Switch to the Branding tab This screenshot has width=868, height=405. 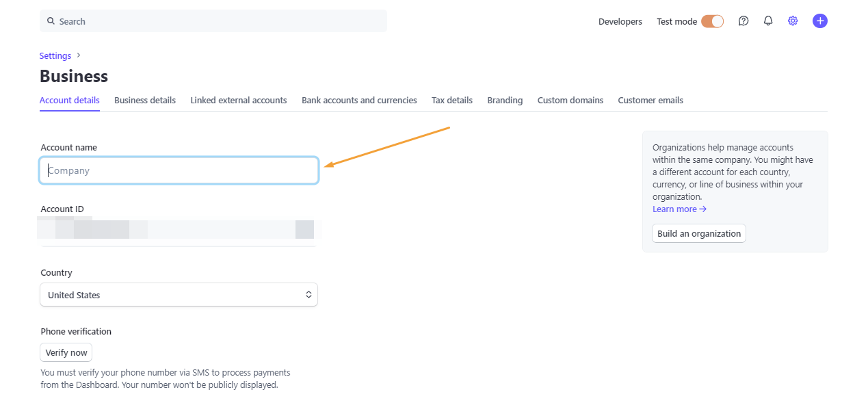click(x=505, y=100)
